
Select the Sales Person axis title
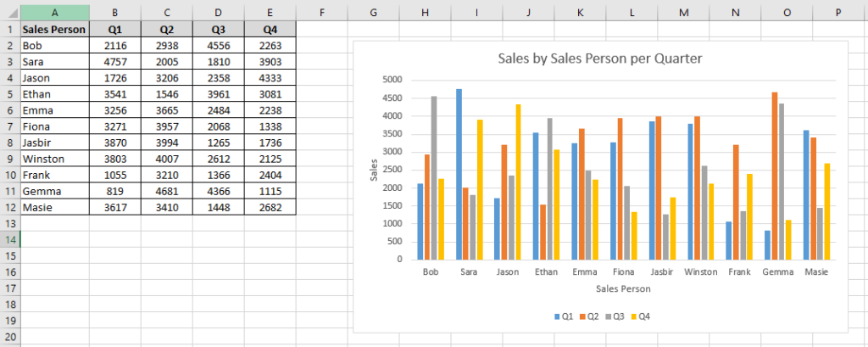tap(623, 288)
